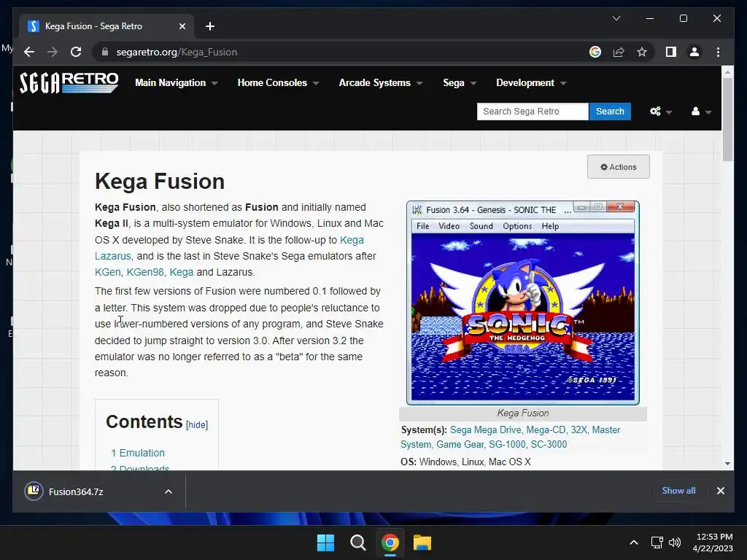Click the page vertical scrollbar thumb
The width and height of the screenshot is (747, 560).
tap(727, 120)
